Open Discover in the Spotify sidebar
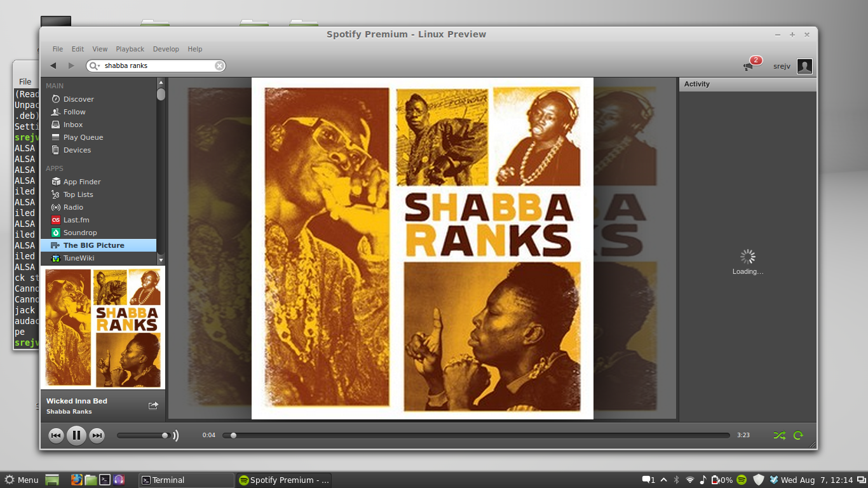The height and width of the screenshot is (488, 868). 98,99
